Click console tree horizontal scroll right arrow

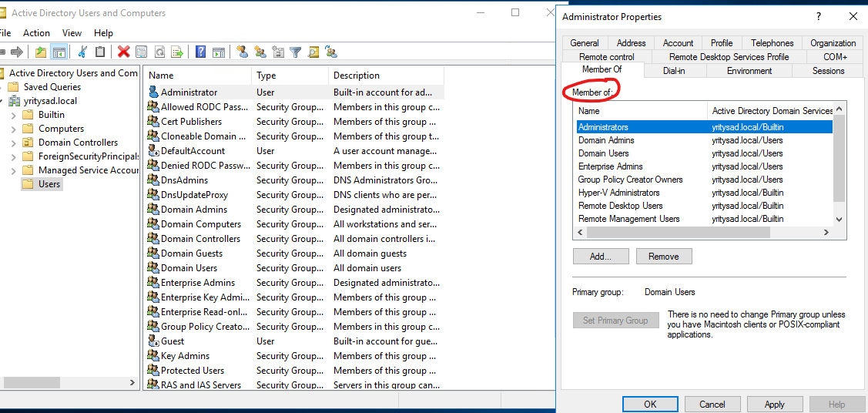coord(132,382)
